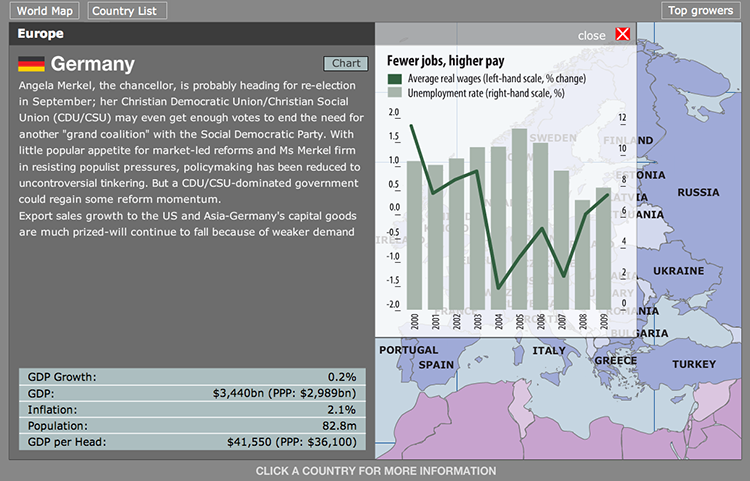The width and height of the screenshot is (750, 481).
Task: Click the 2004 year label on chart axis
Action: point(499,321)
